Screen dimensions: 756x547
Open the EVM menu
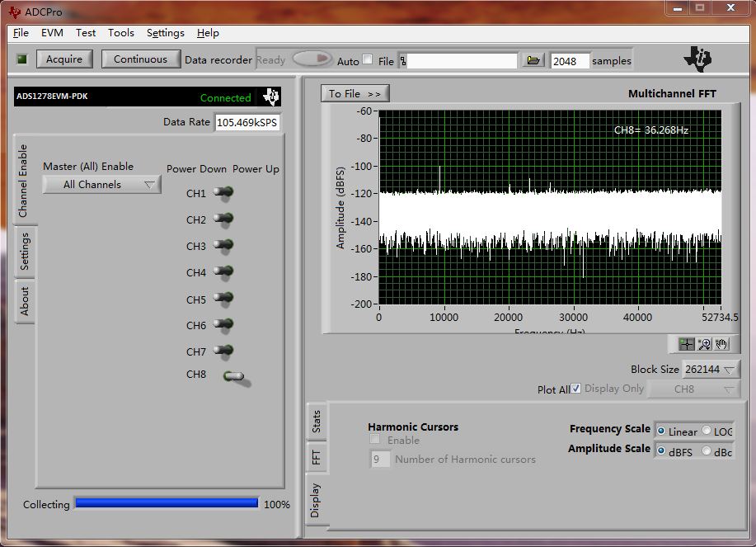pos(52,33)
